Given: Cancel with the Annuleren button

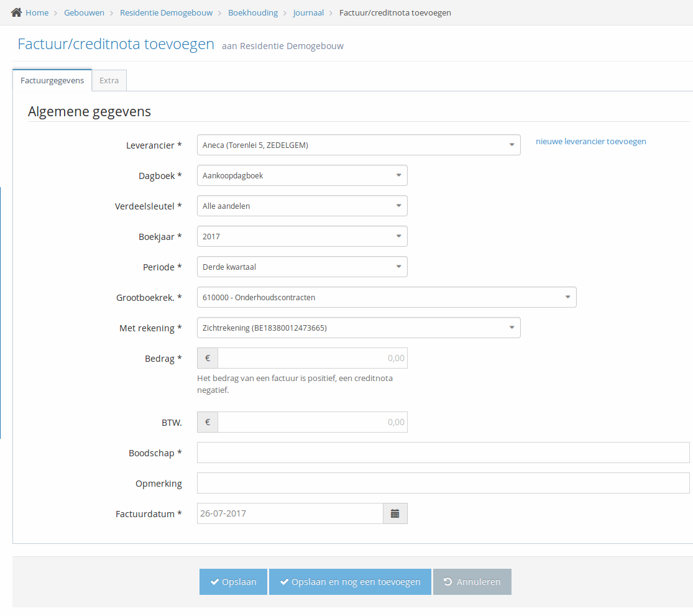Looking at the screenshot, I should click(472, 582).
